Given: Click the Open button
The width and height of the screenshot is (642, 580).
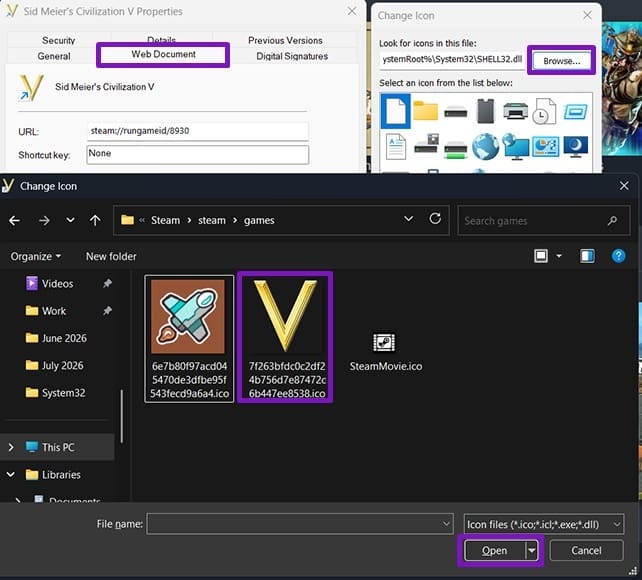Looking at the screenshot, I should pos(495,551).
